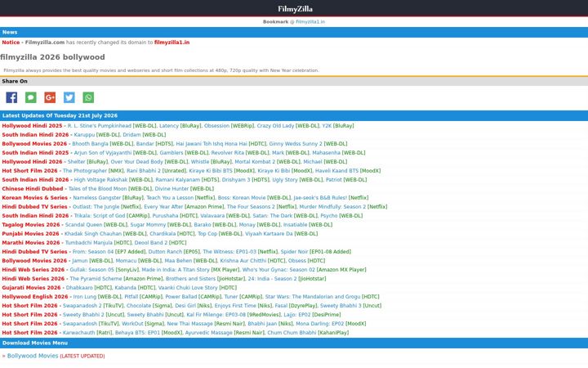Open Psycho movie link
Screen dimensions: 588x368
point(329,216)
